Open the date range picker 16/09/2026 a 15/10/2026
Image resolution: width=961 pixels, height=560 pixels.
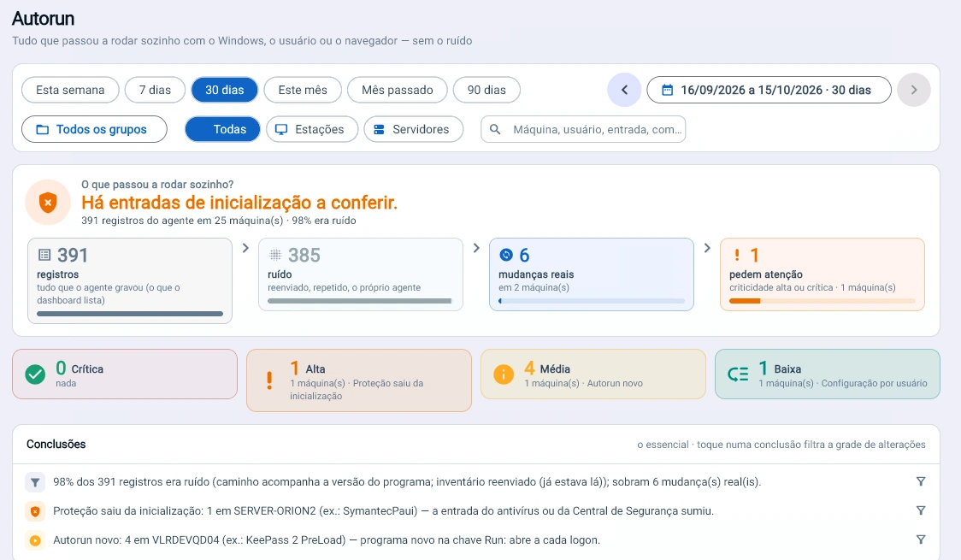click(769, 90)
